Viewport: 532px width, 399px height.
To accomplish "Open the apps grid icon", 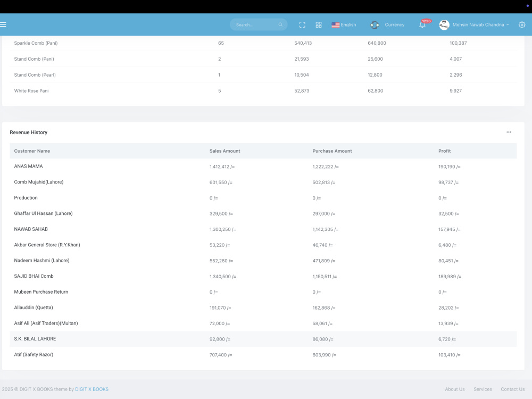I will coord(319,25).
